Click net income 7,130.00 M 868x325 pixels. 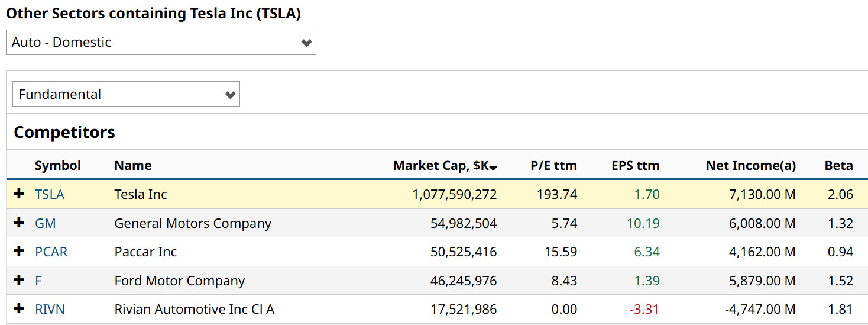point(763,194)
